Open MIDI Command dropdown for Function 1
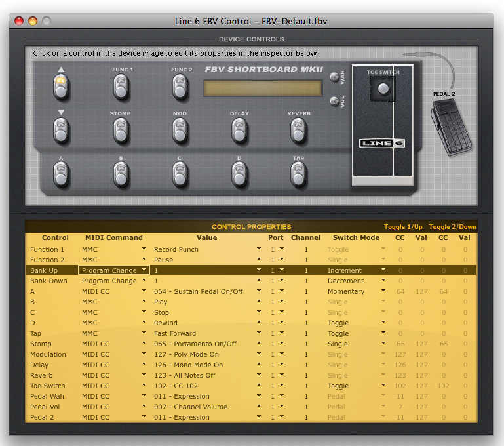This screenshot has height=446, width=504. click(x=144, y=249)
